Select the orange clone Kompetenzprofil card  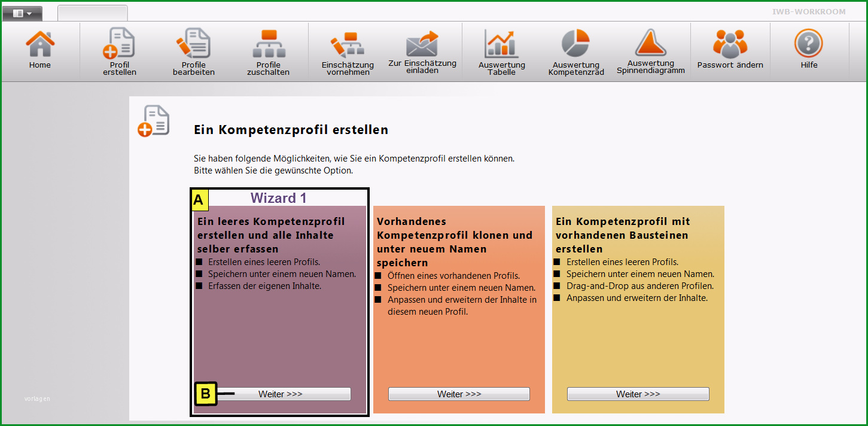(x=459, y=309)
